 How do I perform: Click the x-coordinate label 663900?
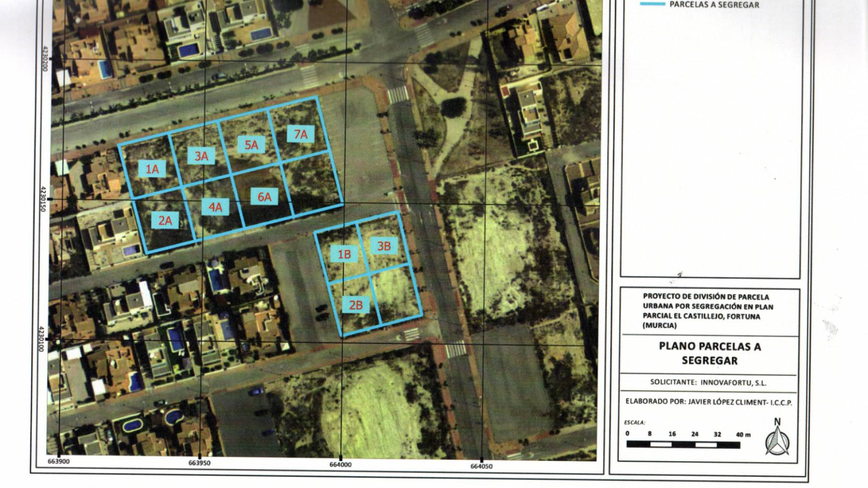click(x=58, y=462)
